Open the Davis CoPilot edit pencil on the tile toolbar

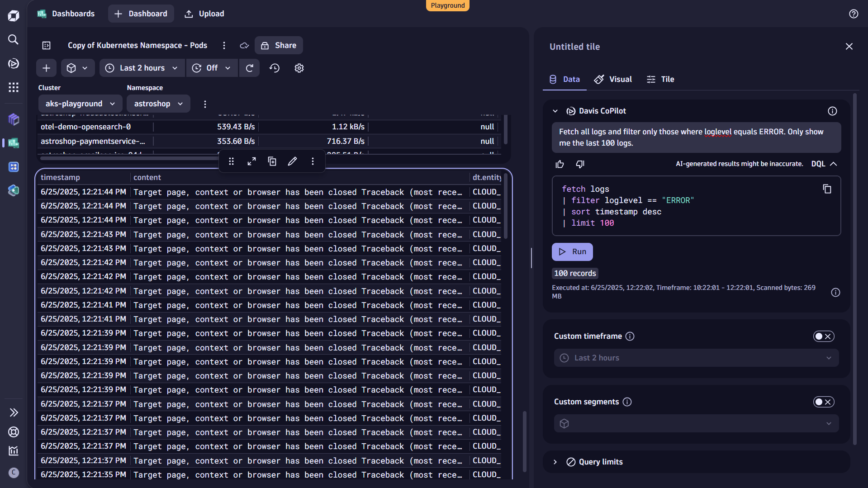pyautogui.click(x=292, y=161)
